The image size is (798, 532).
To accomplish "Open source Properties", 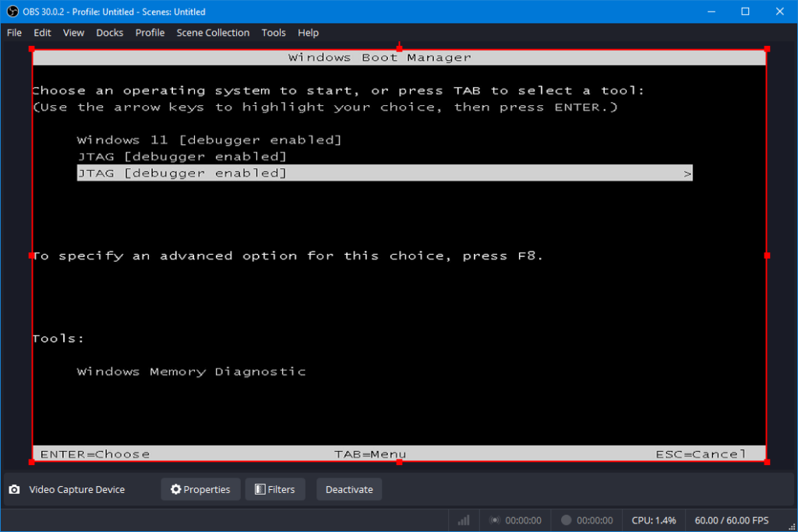I will [x=200, y=490].
